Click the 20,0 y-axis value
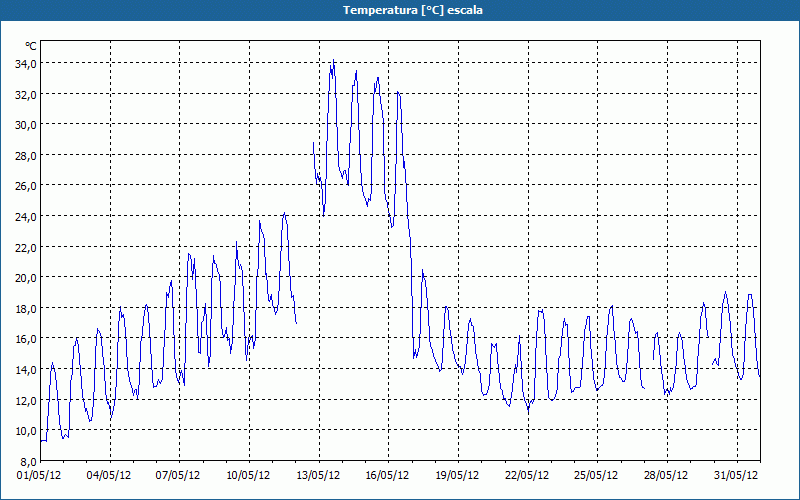Viewport: 800px width, 500px height. click(25, 278)
